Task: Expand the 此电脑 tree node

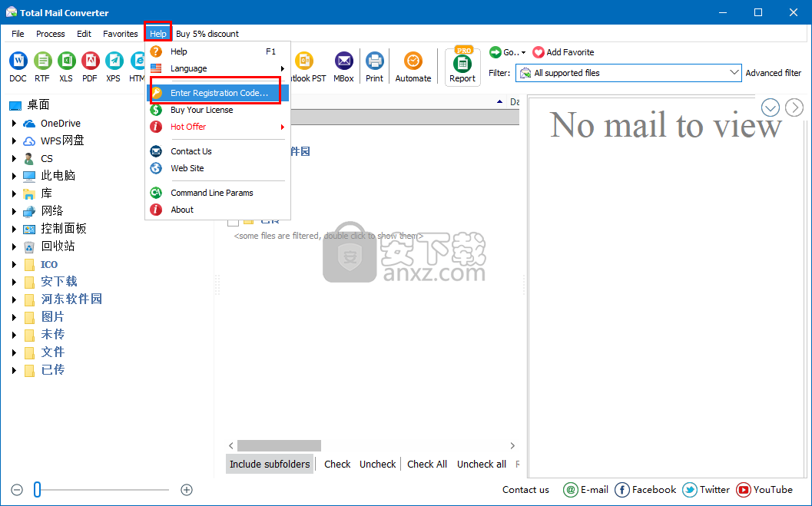Action: tap(14, 176)
